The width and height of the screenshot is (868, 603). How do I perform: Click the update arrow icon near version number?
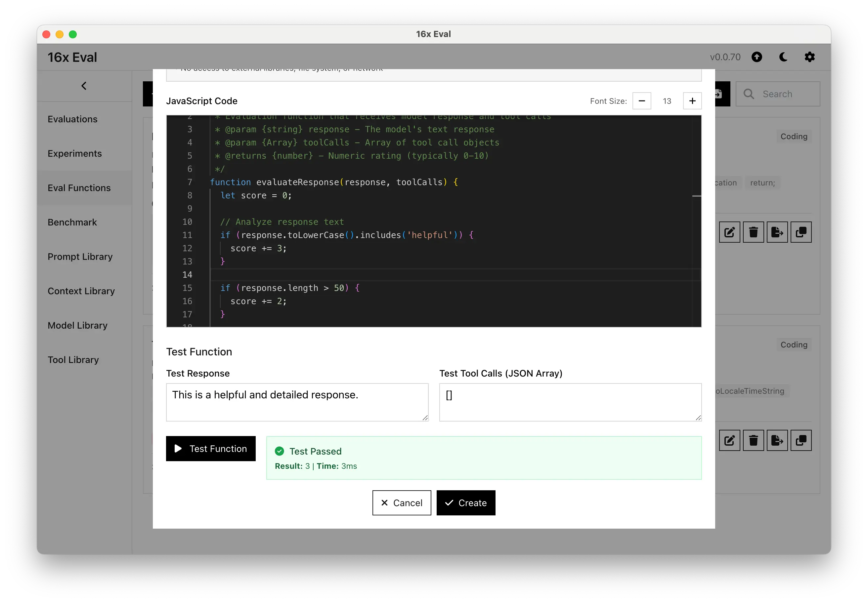757,57
